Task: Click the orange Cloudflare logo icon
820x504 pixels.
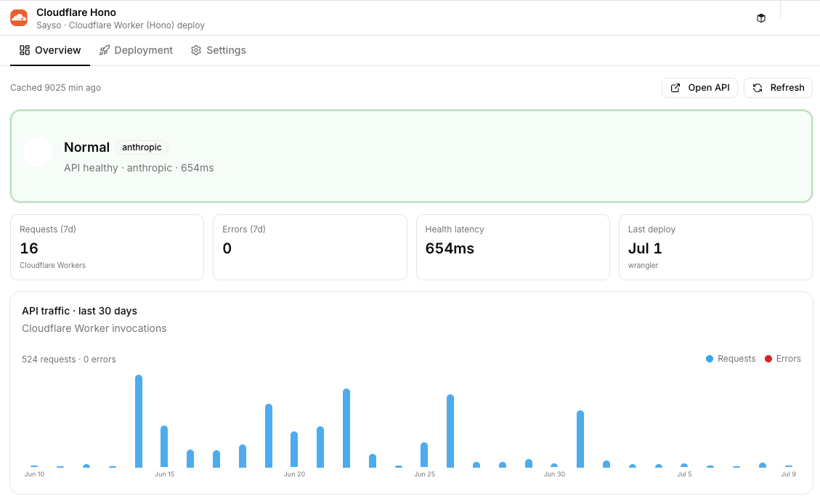Action: point(19,17)
